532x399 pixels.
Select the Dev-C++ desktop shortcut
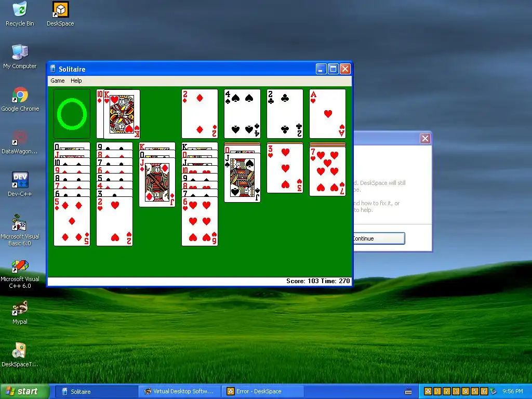20,184
